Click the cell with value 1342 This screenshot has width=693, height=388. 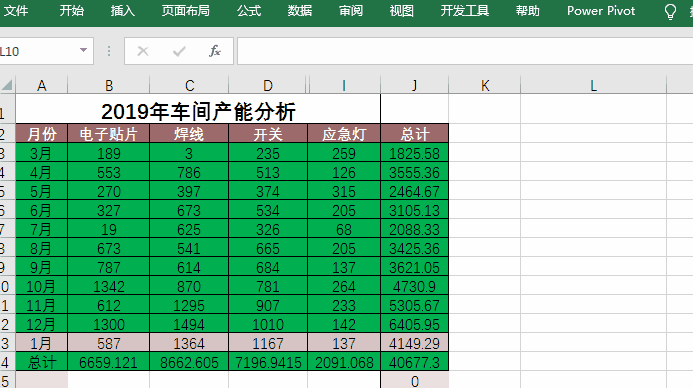pos(109,286)
